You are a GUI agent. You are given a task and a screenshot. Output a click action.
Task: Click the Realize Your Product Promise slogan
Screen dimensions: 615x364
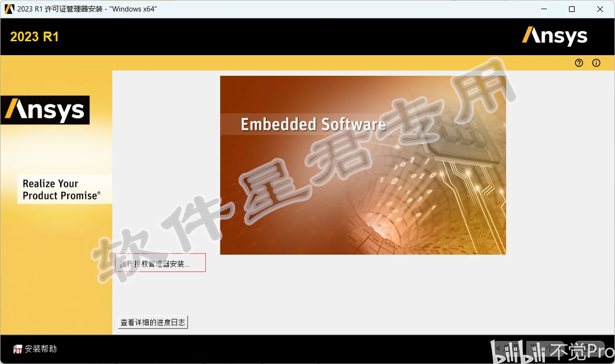click(62, 189)
